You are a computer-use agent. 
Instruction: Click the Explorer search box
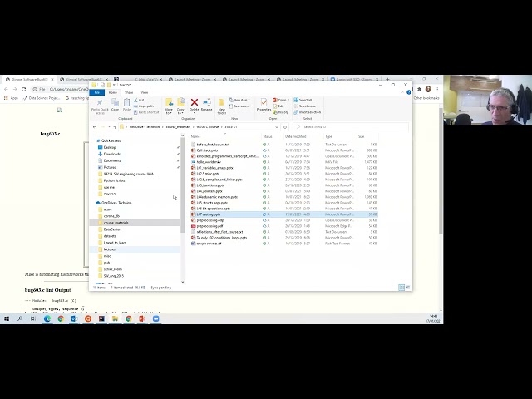point(351,127)
